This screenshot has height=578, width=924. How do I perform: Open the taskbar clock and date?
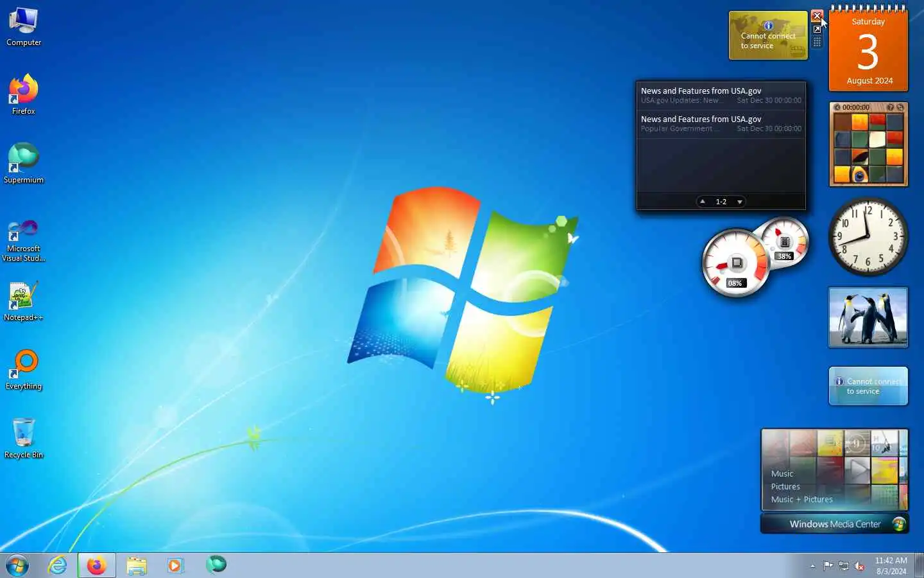click(891, 565)
